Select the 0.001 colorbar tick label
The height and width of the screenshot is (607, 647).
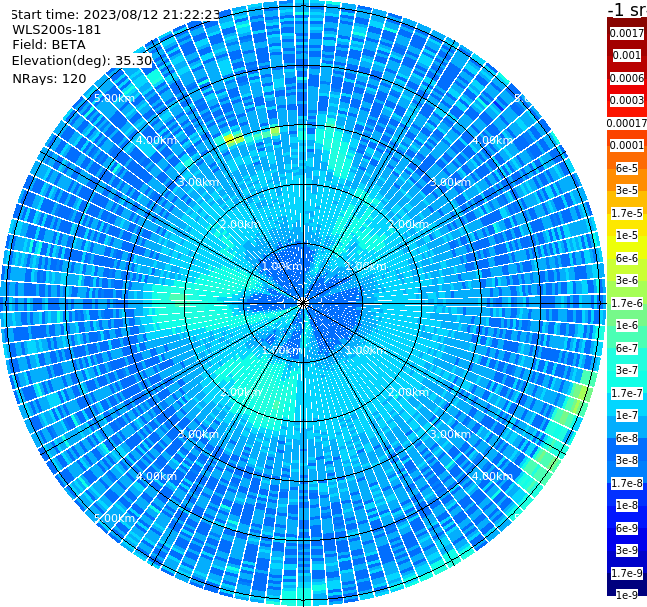click(627, 55)
